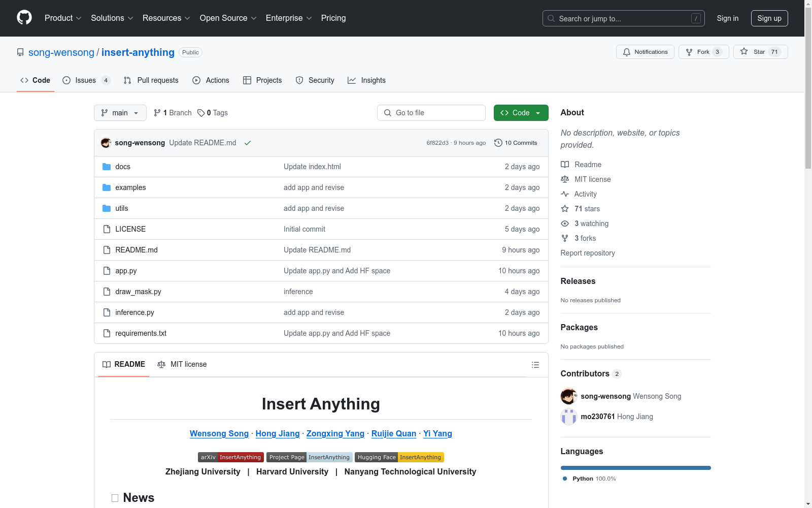
Task: View the 10 Commits history
Action: [x=516, y=143]
